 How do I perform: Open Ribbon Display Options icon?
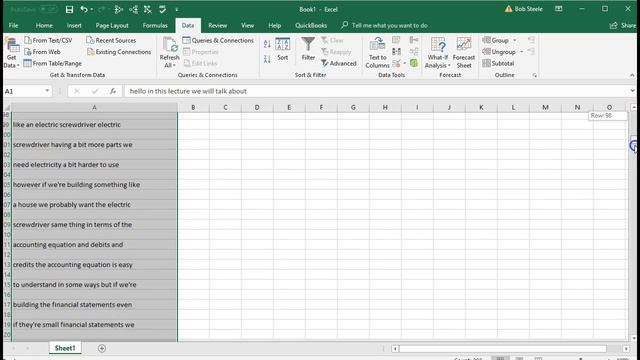coord(559,9)
